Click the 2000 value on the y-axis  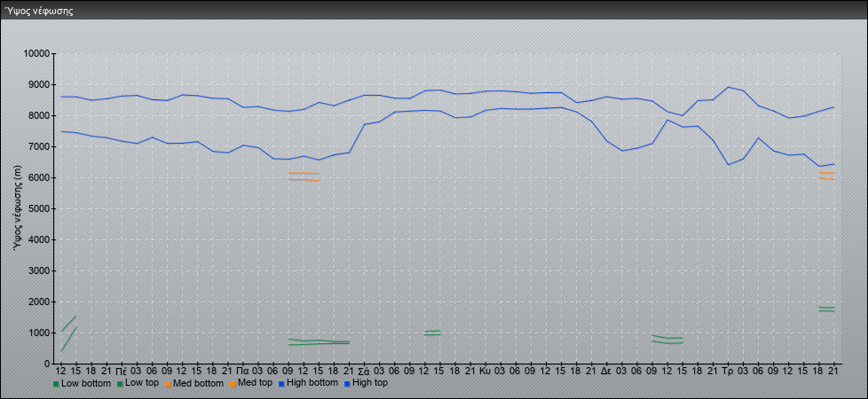point(38,301)
